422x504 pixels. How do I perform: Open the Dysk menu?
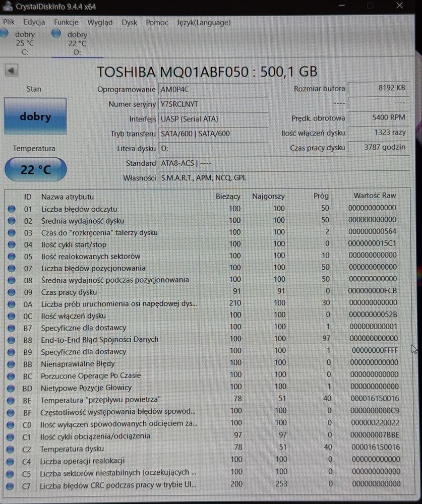[x=129, y=23]
